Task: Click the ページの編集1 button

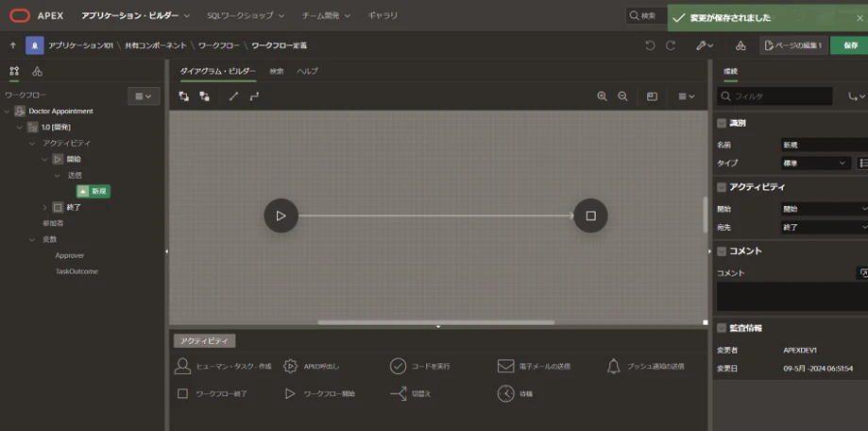Action: pos(793,45)
